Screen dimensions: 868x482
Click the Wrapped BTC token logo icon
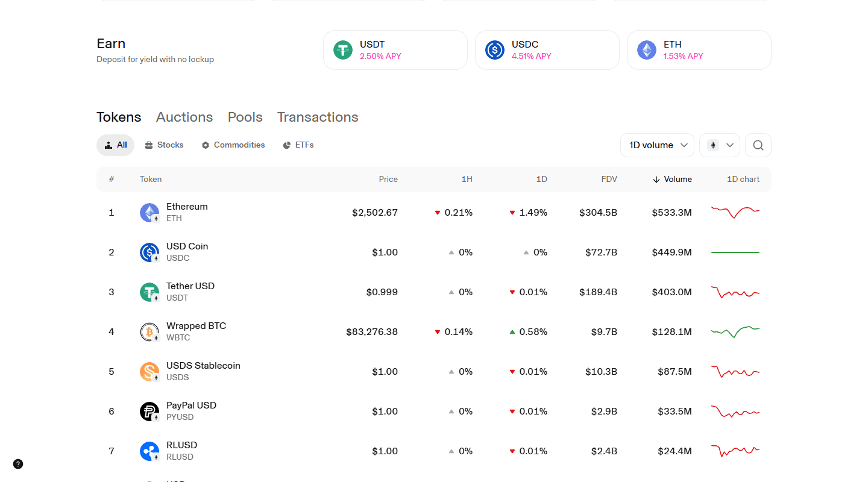[x=149, y=332]
